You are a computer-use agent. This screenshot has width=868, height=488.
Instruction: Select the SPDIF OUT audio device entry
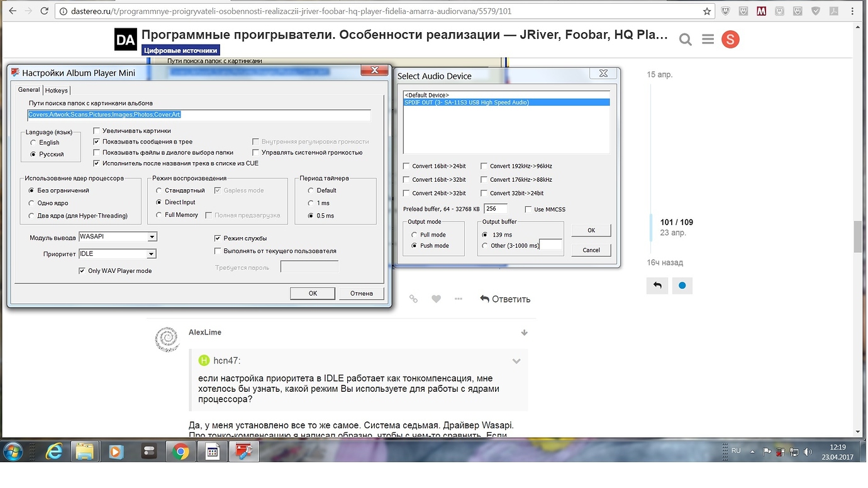click(x=506, y=102)
